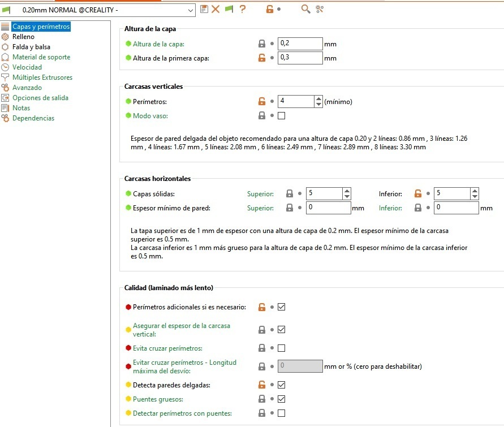Delete preset with the orange X icon
This screenshot has height=427, width=504.
(216, 9)
